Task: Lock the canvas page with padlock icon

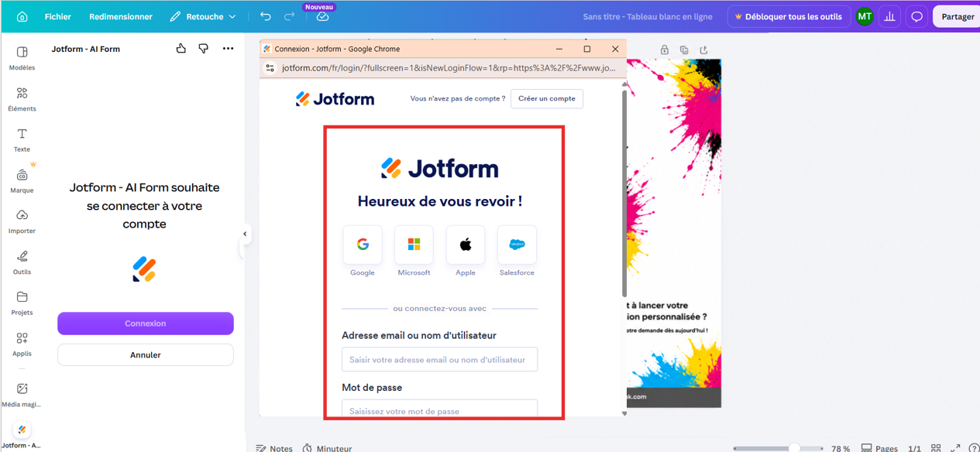Action: 665,50
